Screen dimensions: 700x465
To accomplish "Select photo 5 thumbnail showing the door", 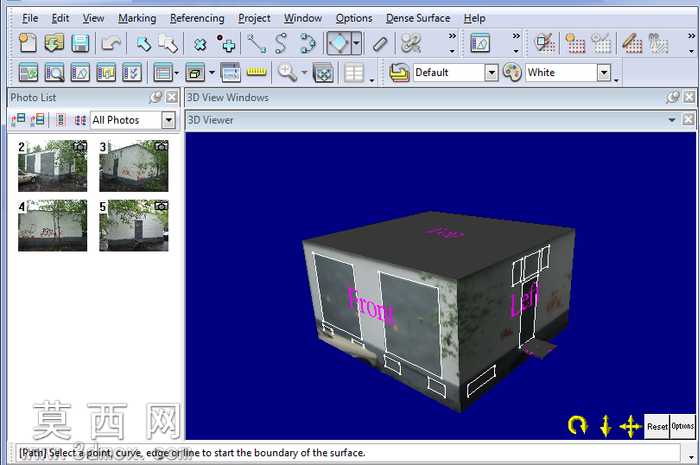I will tap(133, 225).
